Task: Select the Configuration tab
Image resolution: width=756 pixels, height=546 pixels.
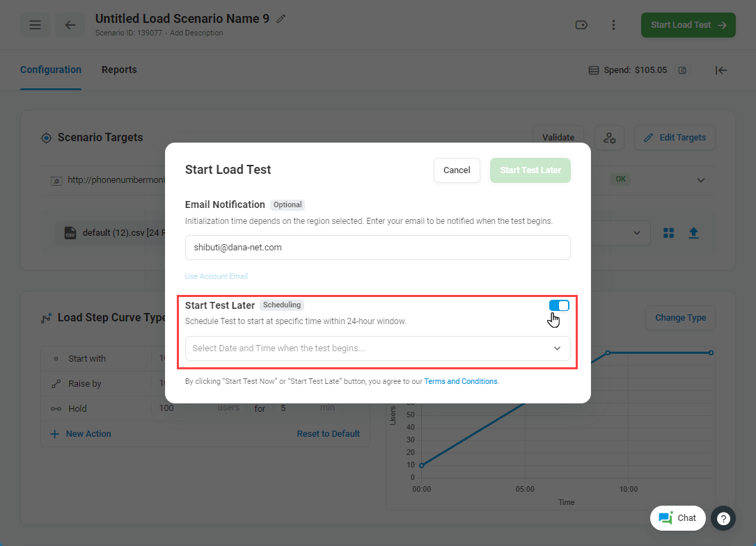Action: [51, 70]
